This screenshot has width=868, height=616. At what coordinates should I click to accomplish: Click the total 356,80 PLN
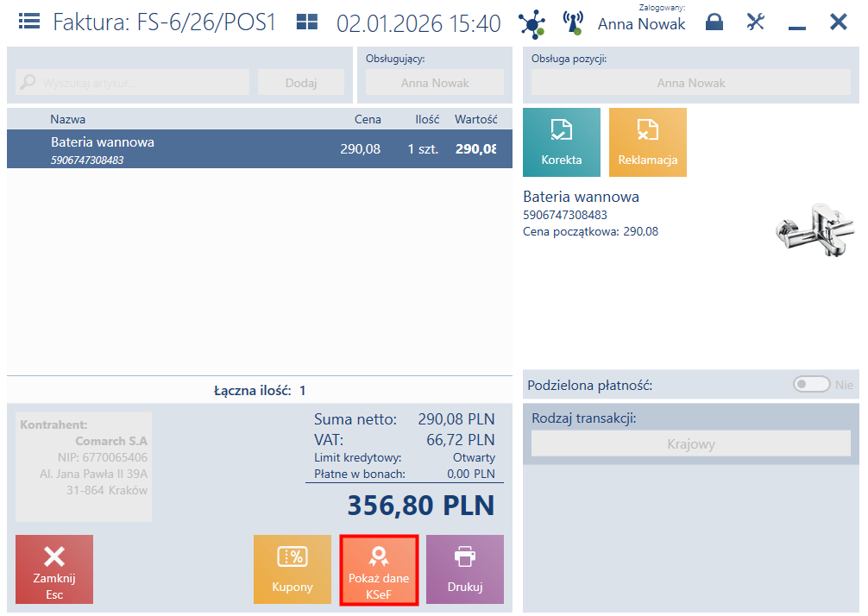click(421, 506)
